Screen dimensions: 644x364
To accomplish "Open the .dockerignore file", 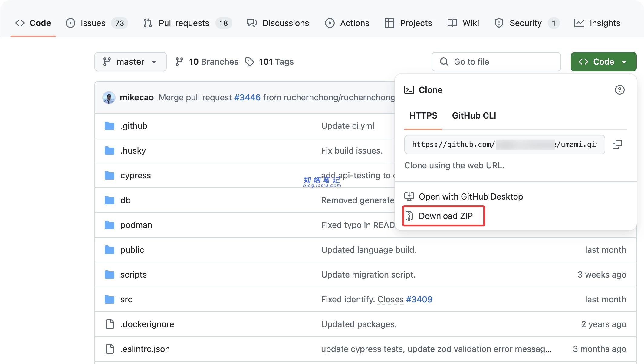I will point(147,324).
